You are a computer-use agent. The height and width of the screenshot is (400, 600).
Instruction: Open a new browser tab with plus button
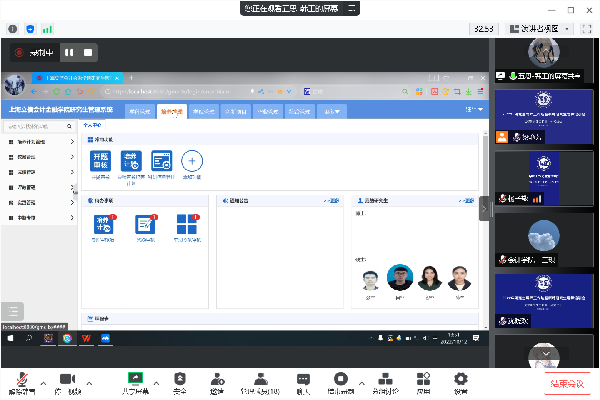[131, 78]
